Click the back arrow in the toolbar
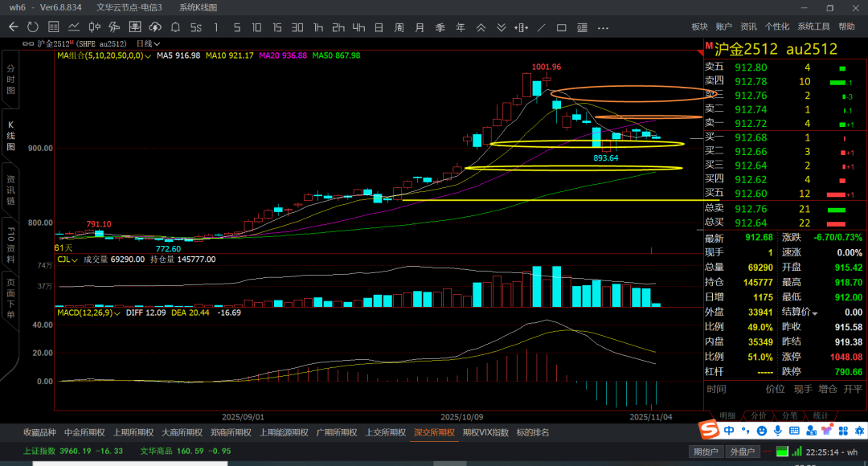Image resolution: width=868 pixels, height=466 pixels. point(13,27)
